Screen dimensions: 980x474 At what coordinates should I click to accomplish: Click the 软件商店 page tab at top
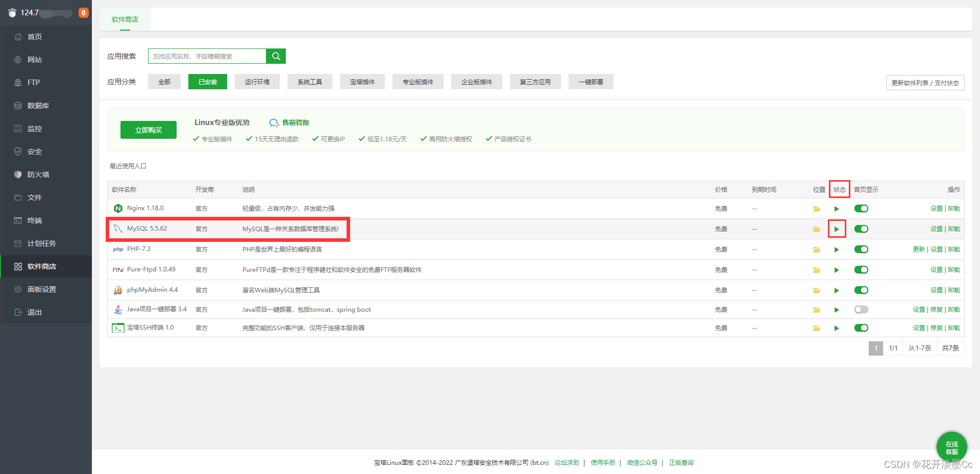click(125, 19)
